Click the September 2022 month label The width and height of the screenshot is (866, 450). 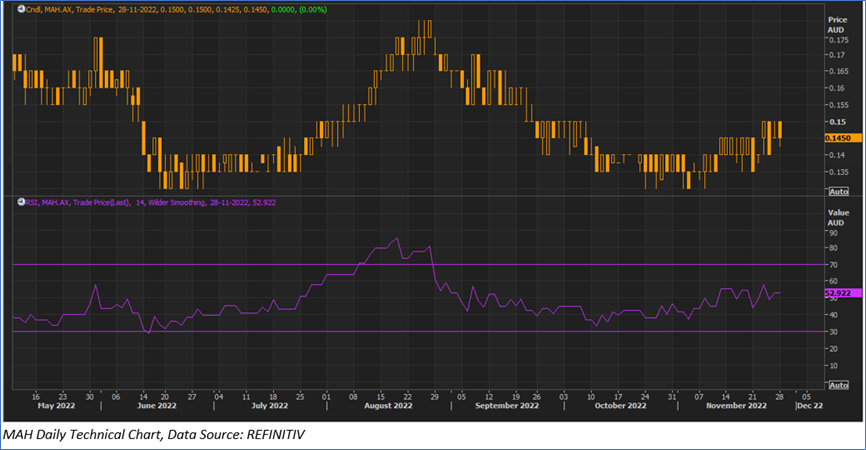click(507, 406)
